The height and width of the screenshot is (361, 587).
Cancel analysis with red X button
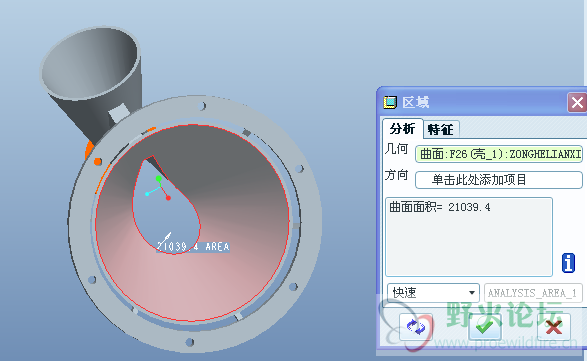point(554,327)
